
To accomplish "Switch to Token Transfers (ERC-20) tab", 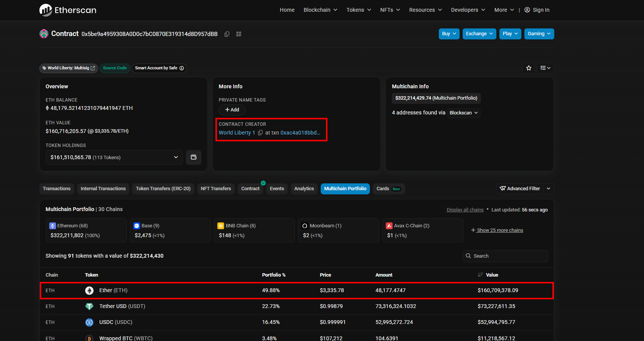I will [x=163, y=189].
